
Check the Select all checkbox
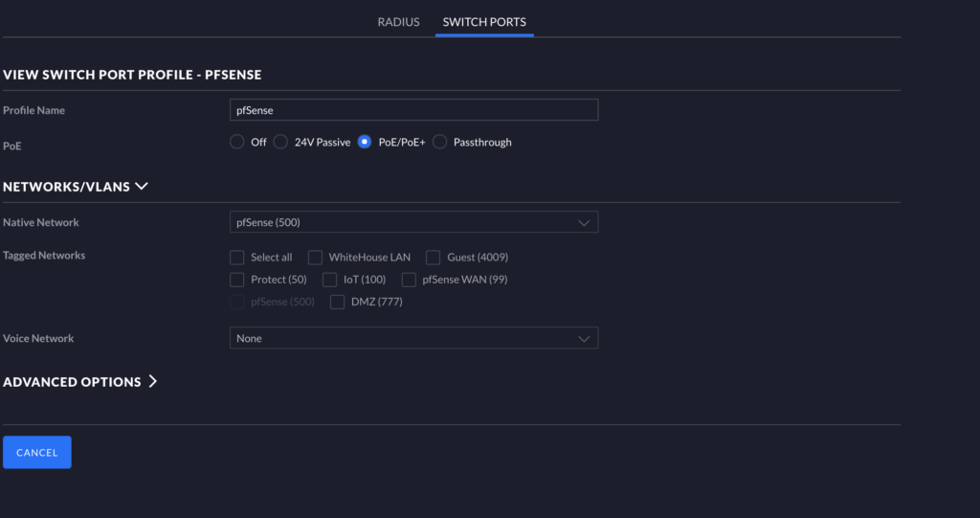click(x=237, y=258)
